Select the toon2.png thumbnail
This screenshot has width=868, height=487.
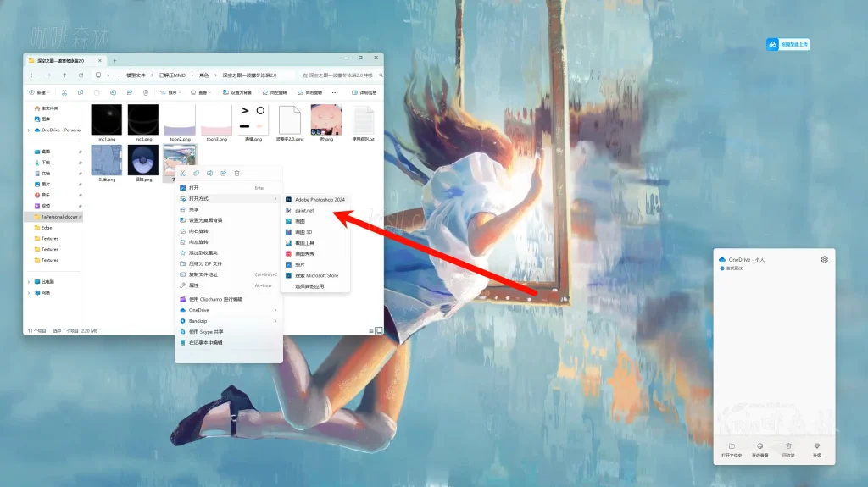(x=180, y=122)
